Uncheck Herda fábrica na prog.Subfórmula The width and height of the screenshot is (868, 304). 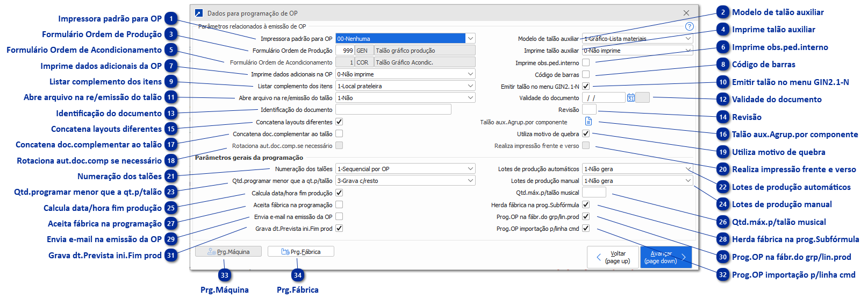point(586,204)
